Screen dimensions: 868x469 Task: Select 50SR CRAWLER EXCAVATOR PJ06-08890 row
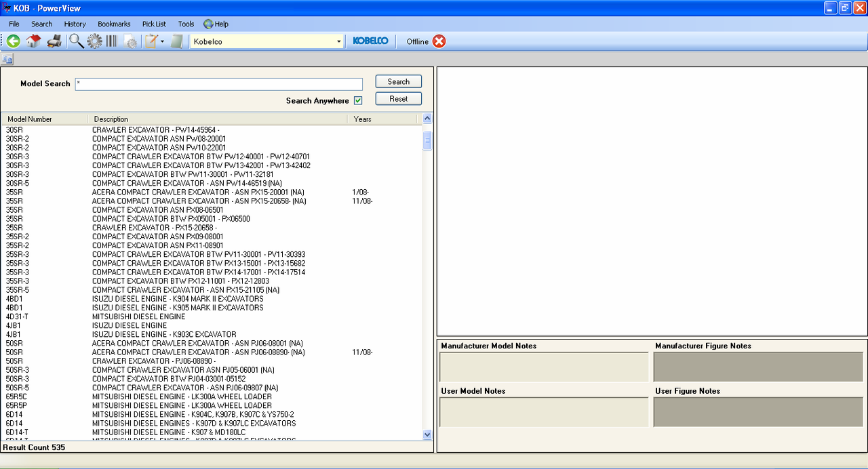[212, 361]
